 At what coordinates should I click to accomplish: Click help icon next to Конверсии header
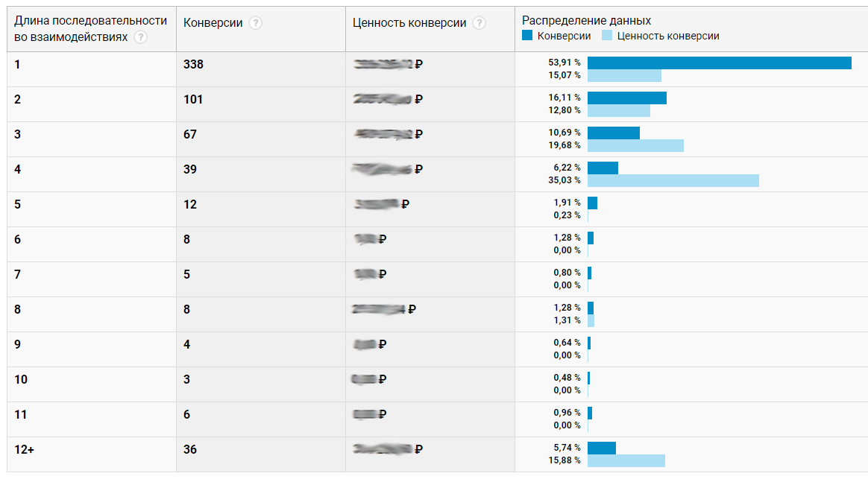(256, 23)
